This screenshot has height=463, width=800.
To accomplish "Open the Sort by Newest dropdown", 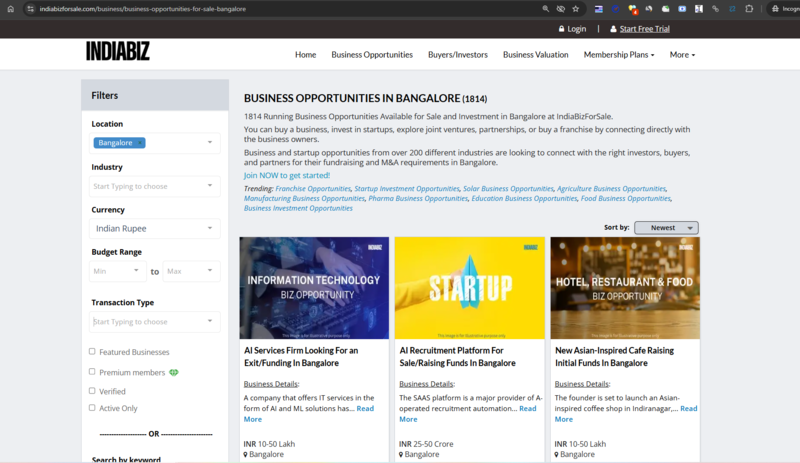I will [x=666, y=228].
